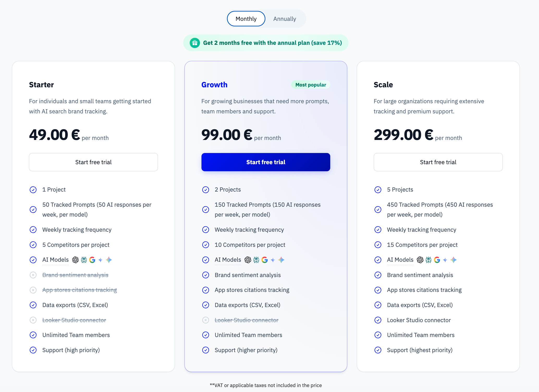Start free trial for Starter plan

pos(93,162)
